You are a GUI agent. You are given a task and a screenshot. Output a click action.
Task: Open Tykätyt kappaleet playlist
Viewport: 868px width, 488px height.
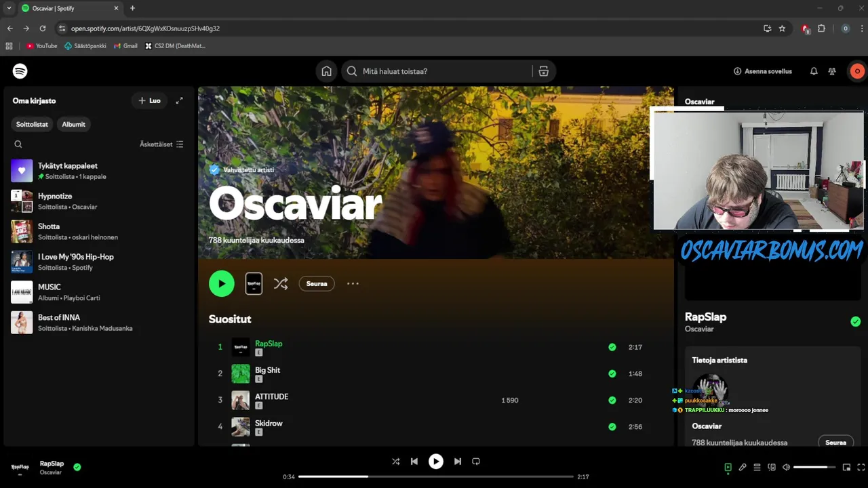[x=98, y=171]
